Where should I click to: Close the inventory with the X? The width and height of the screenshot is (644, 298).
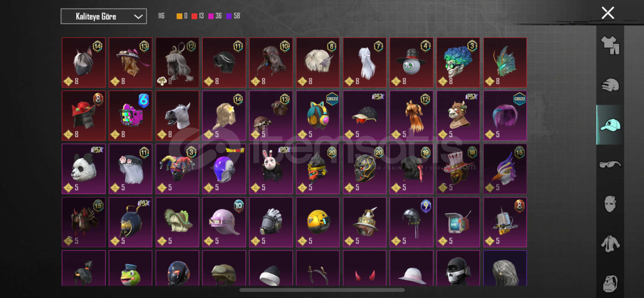608,13
